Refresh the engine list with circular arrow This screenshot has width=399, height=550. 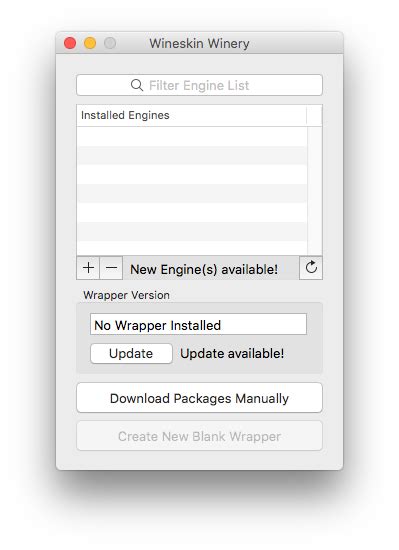(x=311, y=268)
